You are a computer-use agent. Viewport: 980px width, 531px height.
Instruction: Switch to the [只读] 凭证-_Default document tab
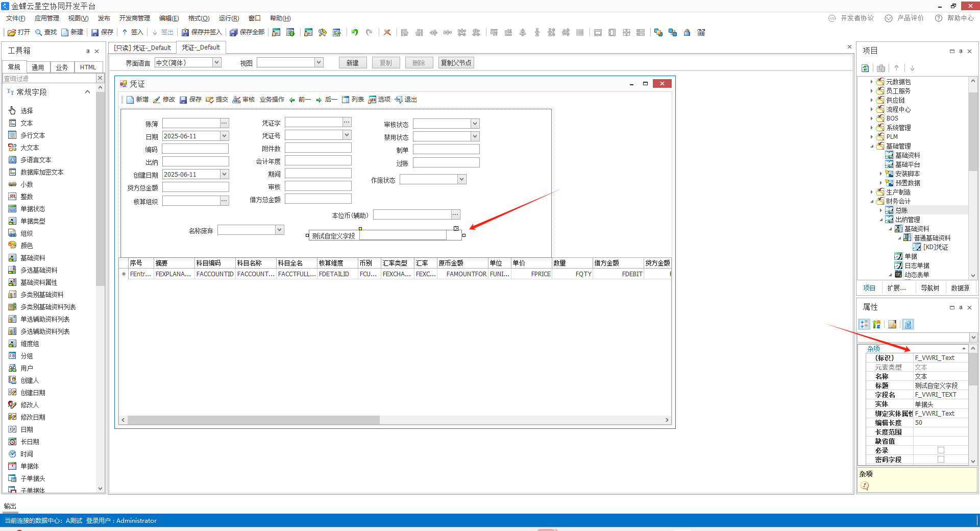[142, 47]
